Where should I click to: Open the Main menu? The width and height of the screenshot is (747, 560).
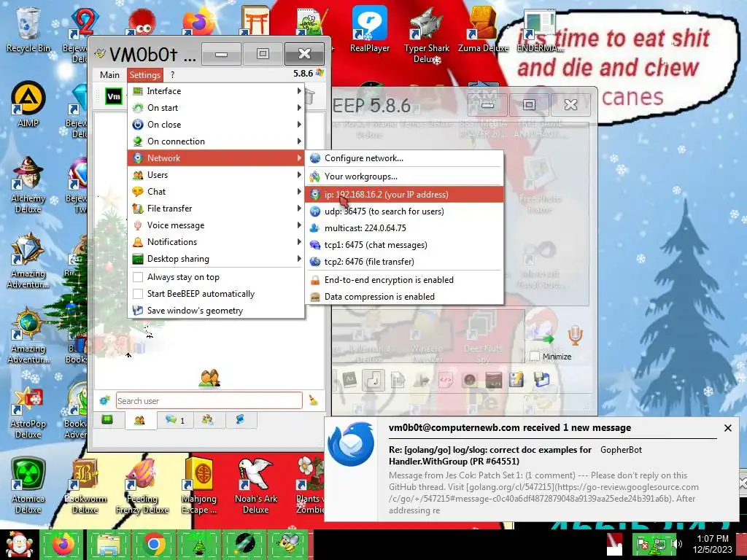109,75
